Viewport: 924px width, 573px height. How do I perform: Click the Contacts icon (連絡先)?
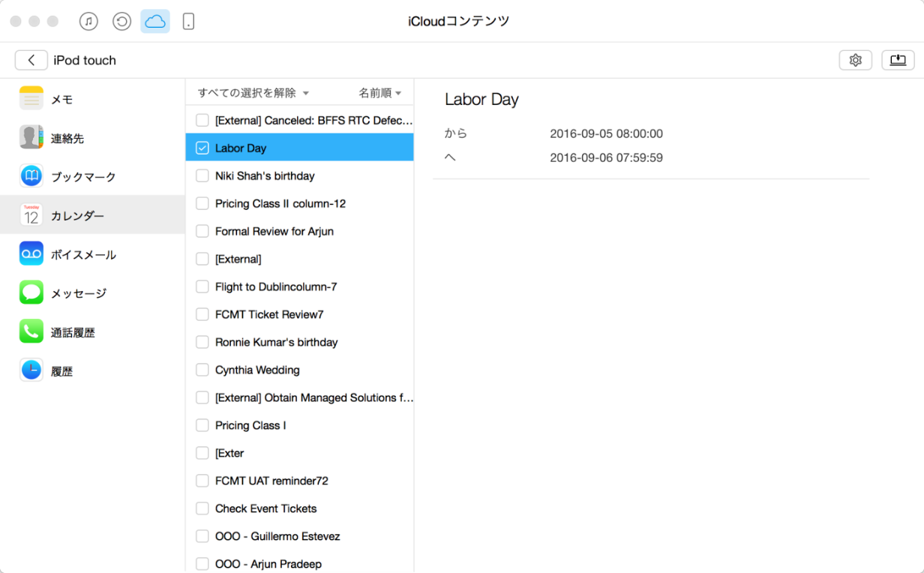31,137
